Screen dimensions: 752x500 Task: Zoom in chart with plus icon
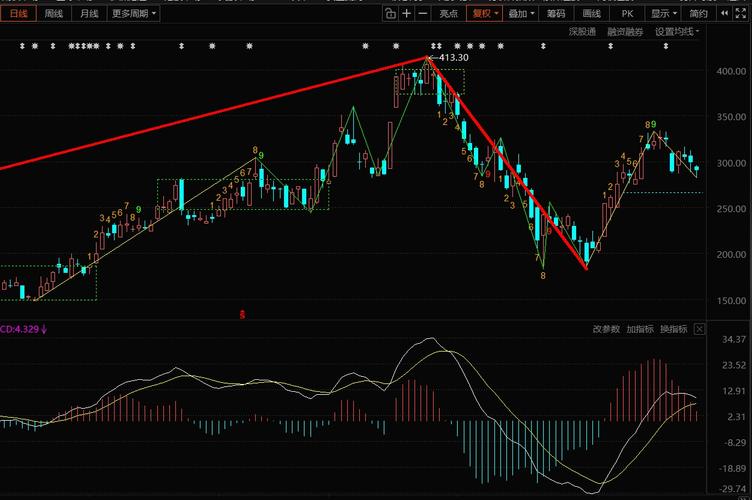[x=407, y=14]
